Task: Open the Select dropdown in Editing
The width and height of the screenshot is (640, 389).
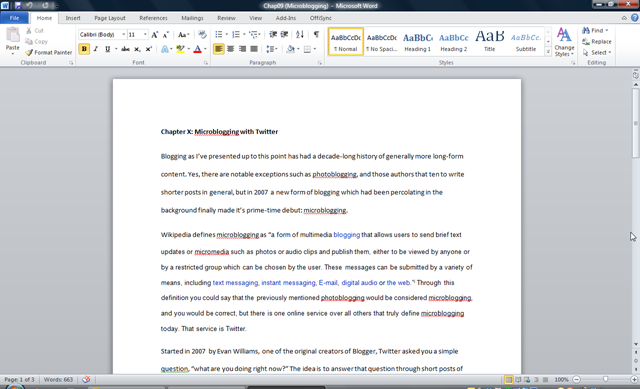Action: tap(597, 53)
